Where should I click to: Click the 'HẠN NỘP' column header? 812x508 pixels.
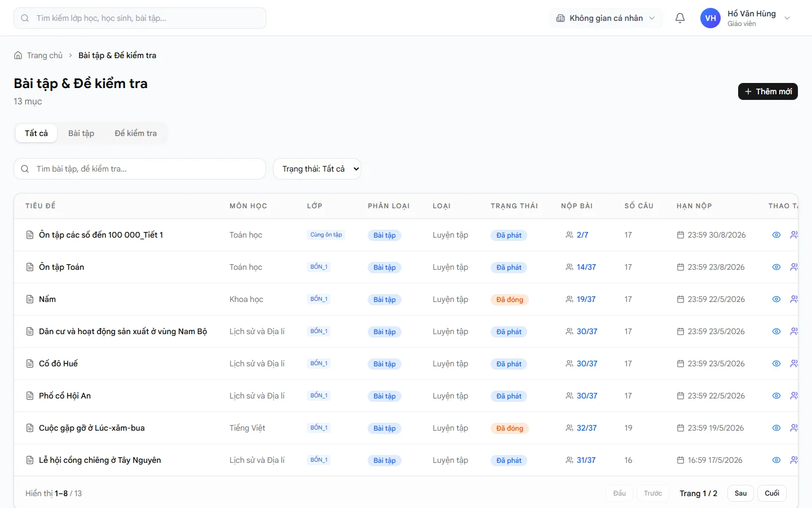tap(694, 206)
